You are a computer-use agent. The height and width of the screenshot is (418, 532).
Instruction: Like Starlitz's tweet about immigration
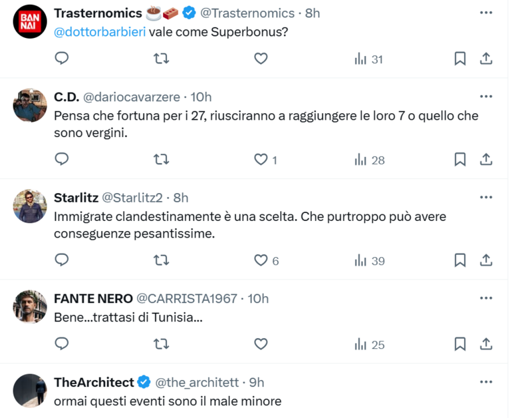pyautogui.click(x=261, y=261)
